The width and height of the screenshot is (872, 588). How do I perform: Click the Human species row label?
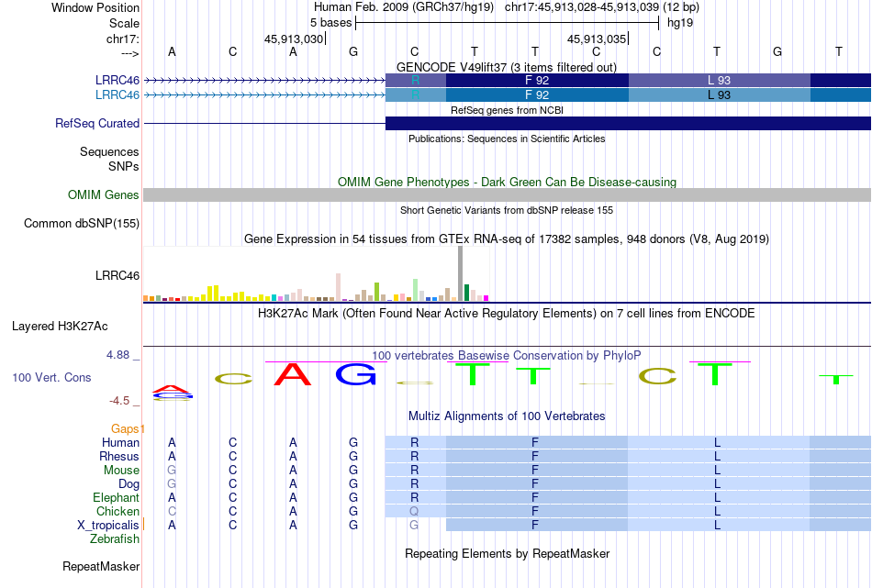[120, 442]
